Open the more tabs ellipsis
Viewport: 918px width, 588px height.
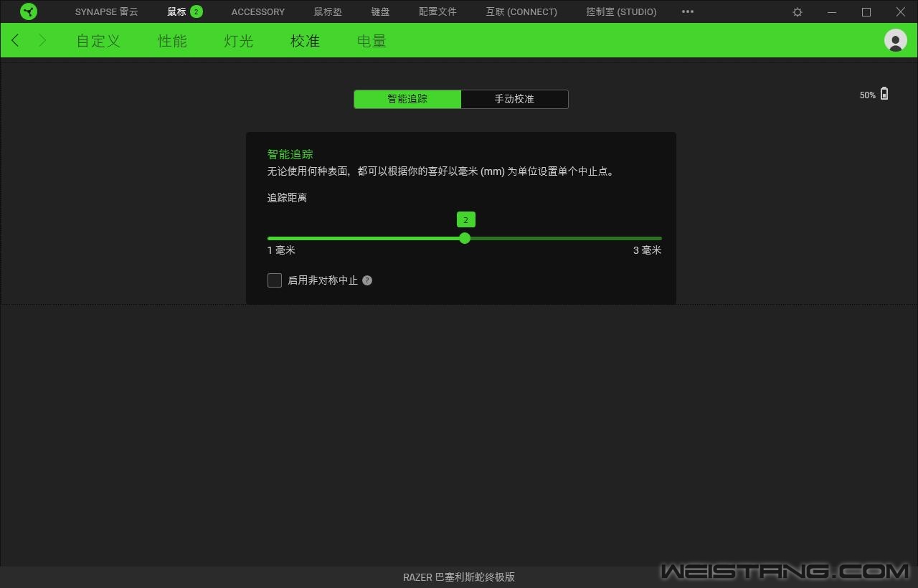[688, 11]
